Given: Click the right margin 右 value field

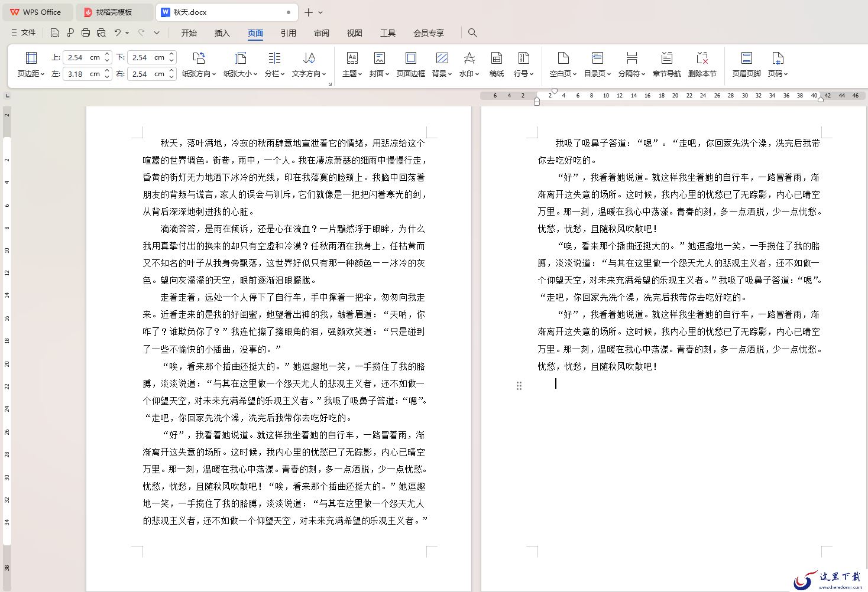Looking at the screenshot, I should 147,74.
